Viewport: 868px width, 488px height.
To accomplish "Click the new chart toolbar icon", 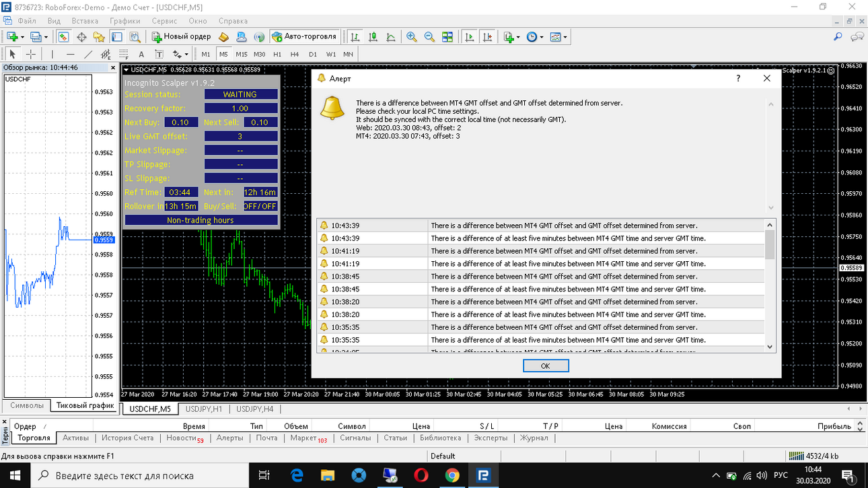I will pos(13,37).
